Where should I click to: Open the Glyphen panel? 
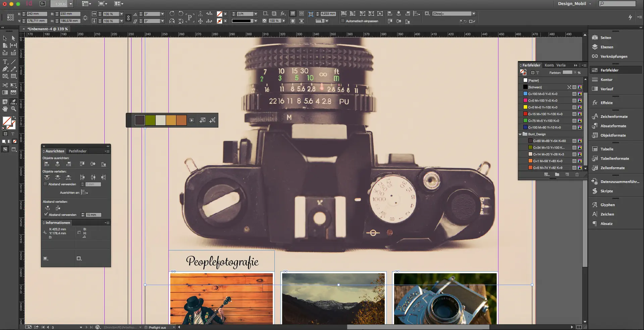[x=607, y=205]
